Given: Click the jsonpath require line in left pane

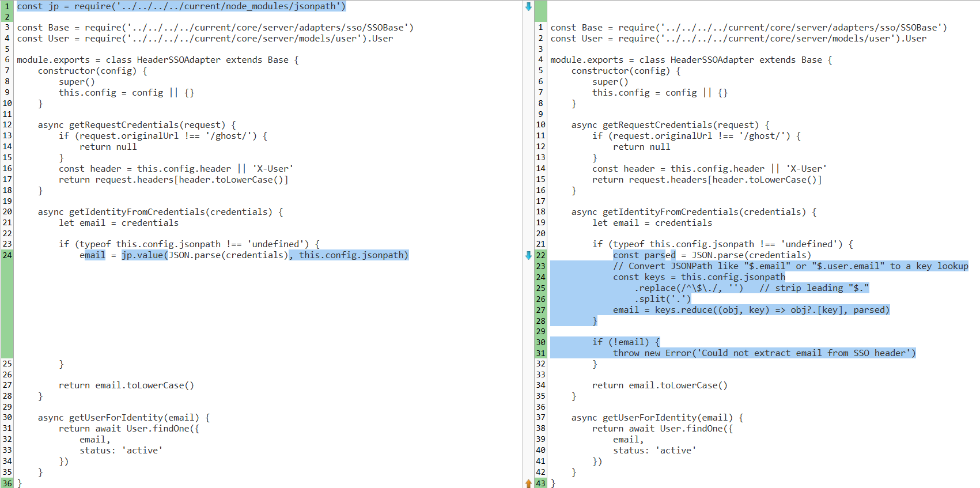Looking at the screenshot, I should click(x=181, y=6).
